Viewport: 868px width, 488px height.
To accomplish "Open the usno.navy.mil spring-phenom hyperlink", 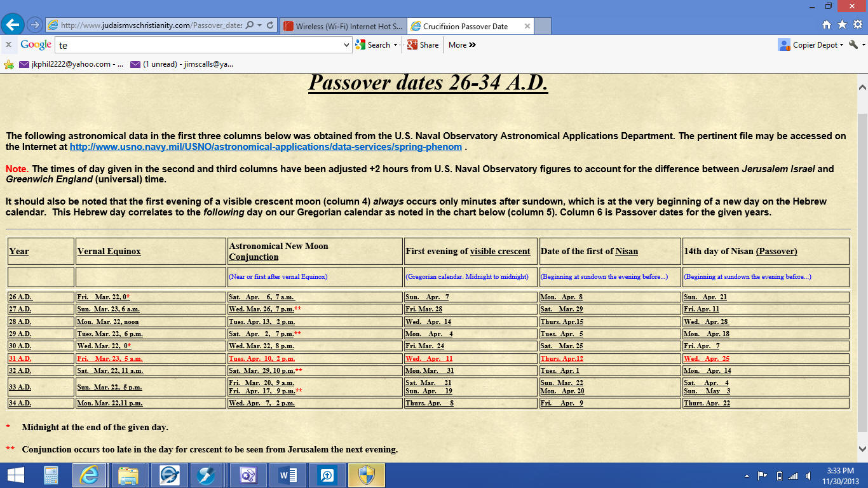I will point(266,147).
